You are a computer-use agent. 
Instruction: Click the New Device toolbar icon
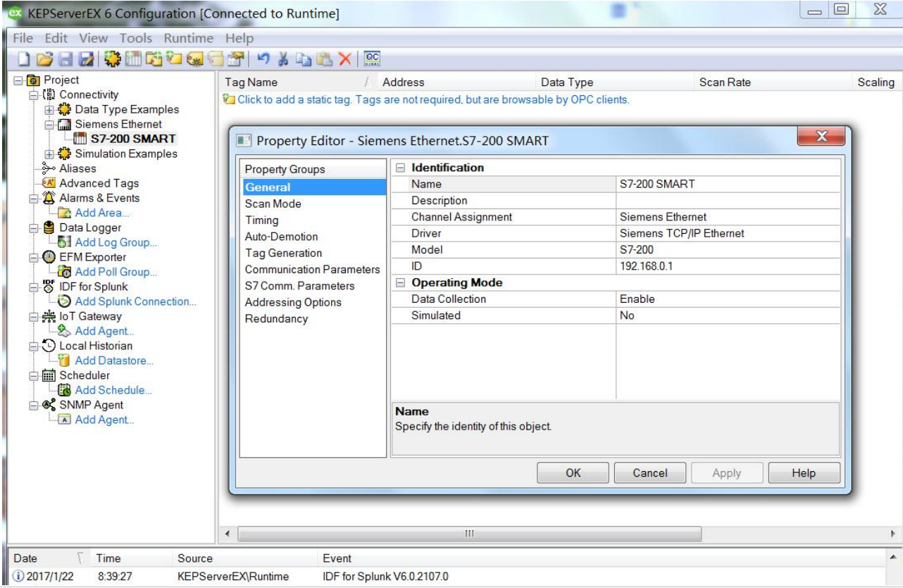pos(133,59)
